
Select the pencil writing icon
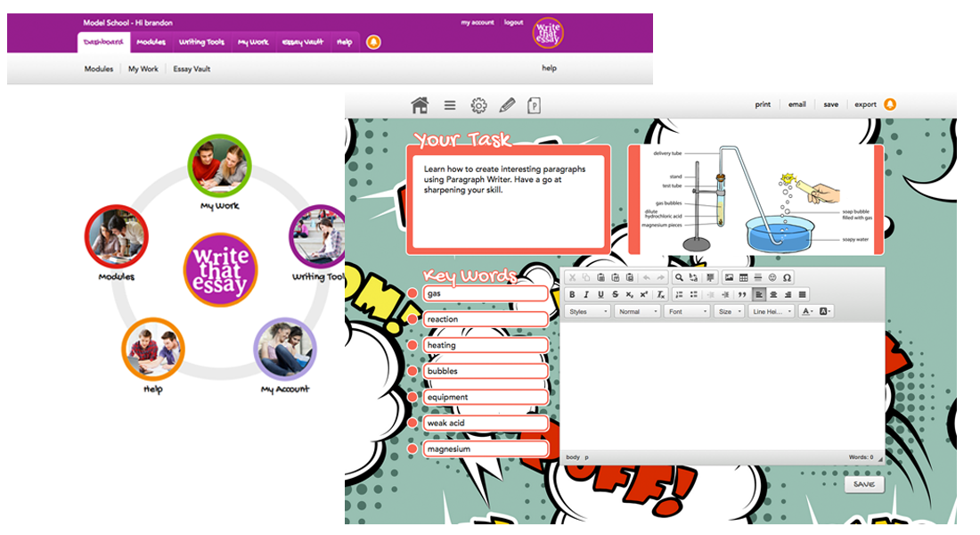tap(507, 105)
